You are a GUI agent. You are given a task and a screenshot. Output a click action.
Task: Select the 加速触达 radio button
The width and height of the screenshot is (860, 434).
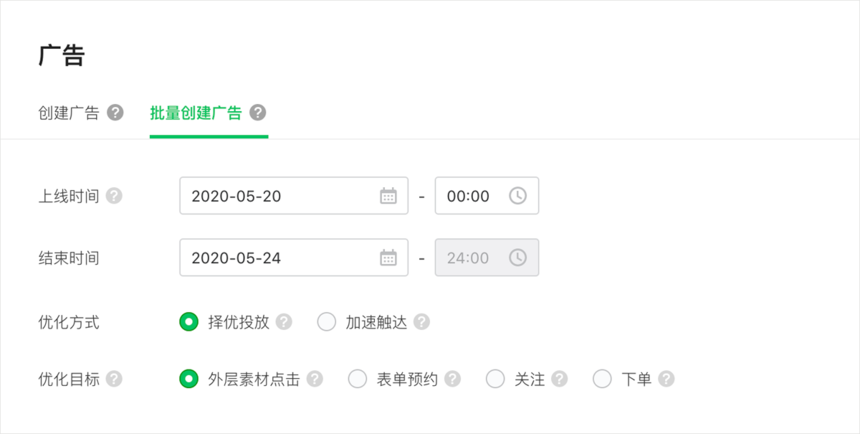click(x=326, y=322)
